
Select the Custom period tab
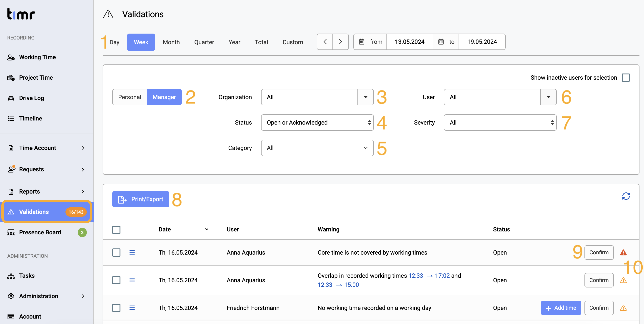point(293,42)
